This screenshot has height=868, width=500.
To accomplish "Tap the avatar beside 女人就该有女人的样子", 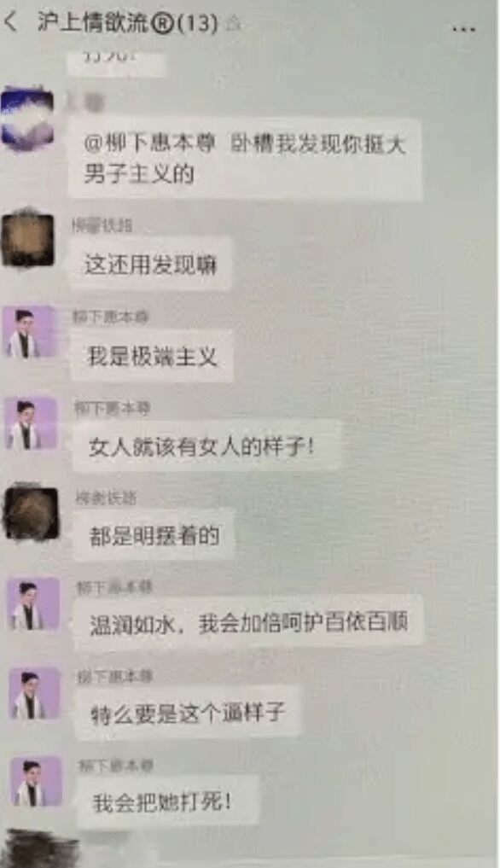I will point(31,423).
